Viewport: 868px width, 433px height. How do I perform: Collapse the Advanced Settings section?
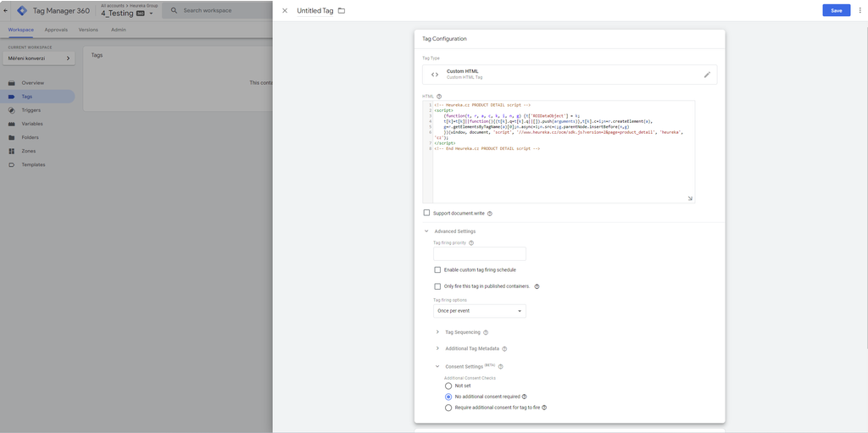[x=426, y=231]
